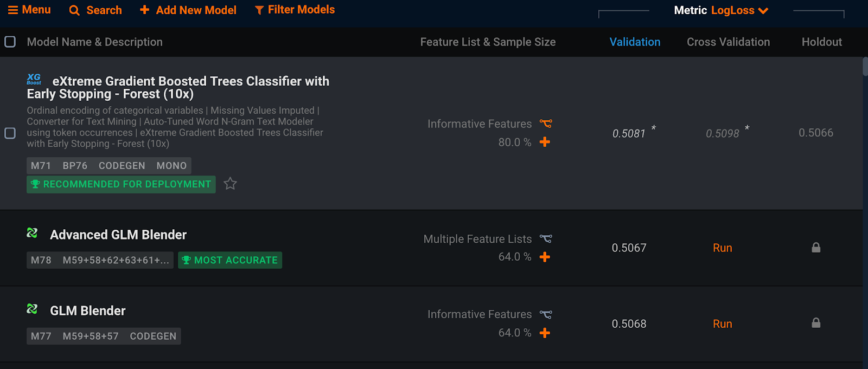Star the XGBoost model as favorite
Screen dimensions: 868x369
(x=230, y=184)
